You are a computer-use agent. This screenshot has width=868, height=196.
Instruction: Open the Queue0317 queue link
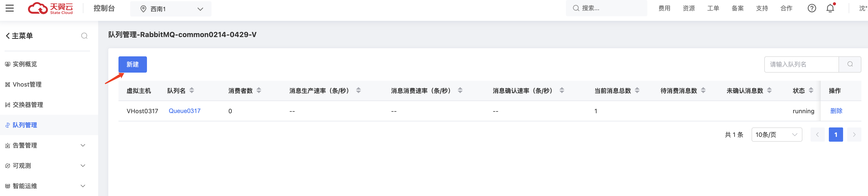pos(184,111)
